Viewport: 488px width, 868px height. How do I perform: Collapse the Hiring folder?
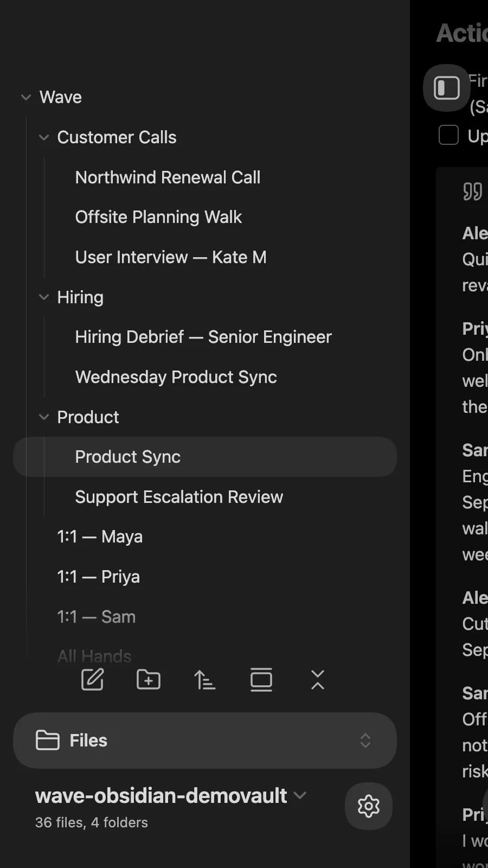[x=44, y=297]
